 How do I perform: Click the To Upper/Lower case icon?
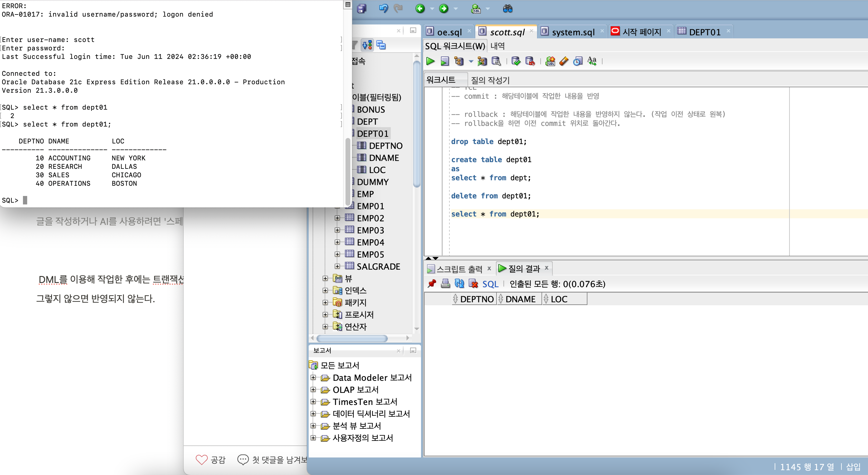592,61
